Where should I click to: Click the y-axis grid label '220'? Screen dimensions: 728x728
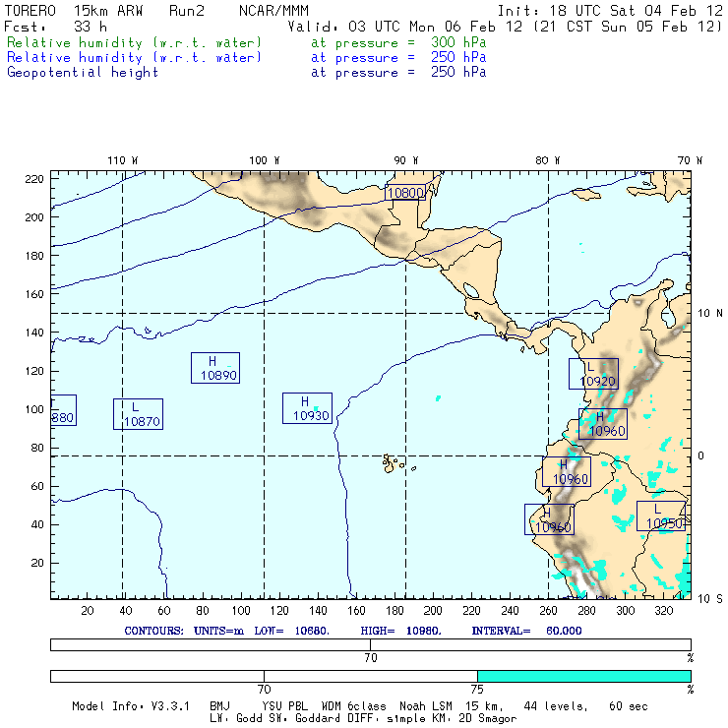[x=34, y=179]
